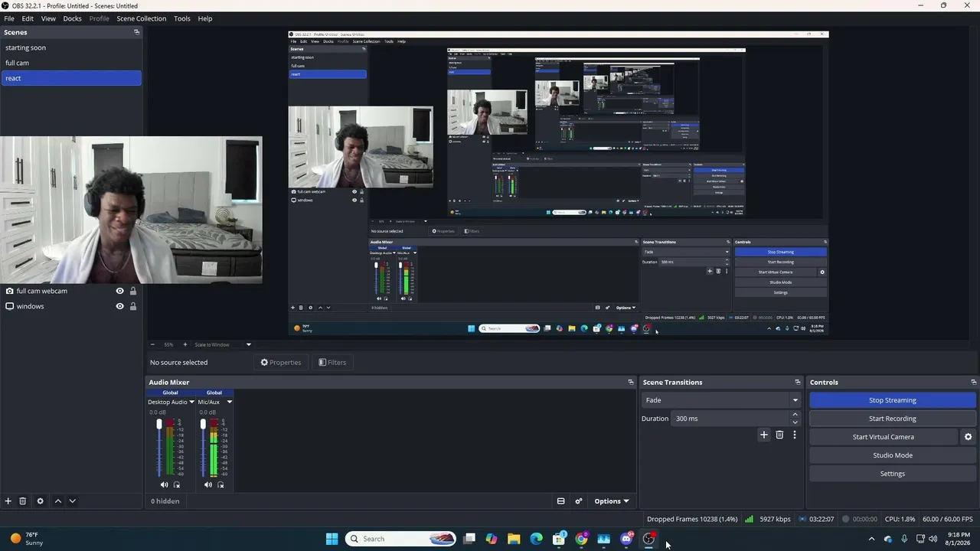
Task: Click the Desktop Audio volume slider
Action: 159,448
